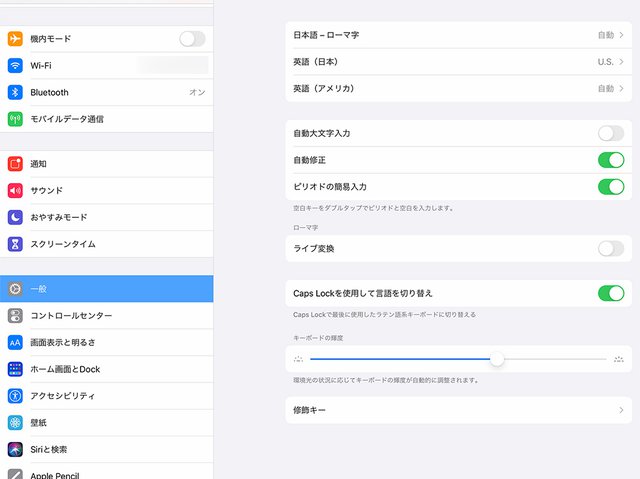
Task: Click the キーボードの輝度 brightness slider knob
Action: (x=497, y=359)
